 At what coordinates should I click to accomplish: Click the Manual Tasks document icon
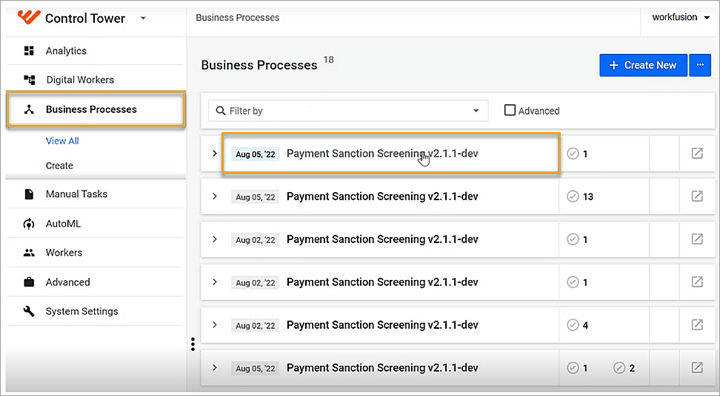pos(29,194)
